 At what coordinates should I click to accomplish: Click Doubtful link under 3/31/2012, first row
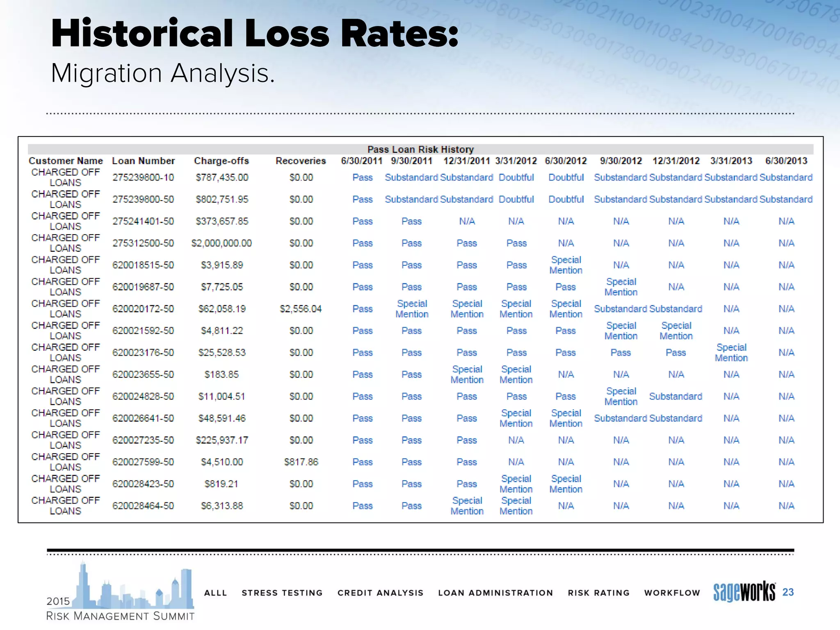(x=516, y=178)
